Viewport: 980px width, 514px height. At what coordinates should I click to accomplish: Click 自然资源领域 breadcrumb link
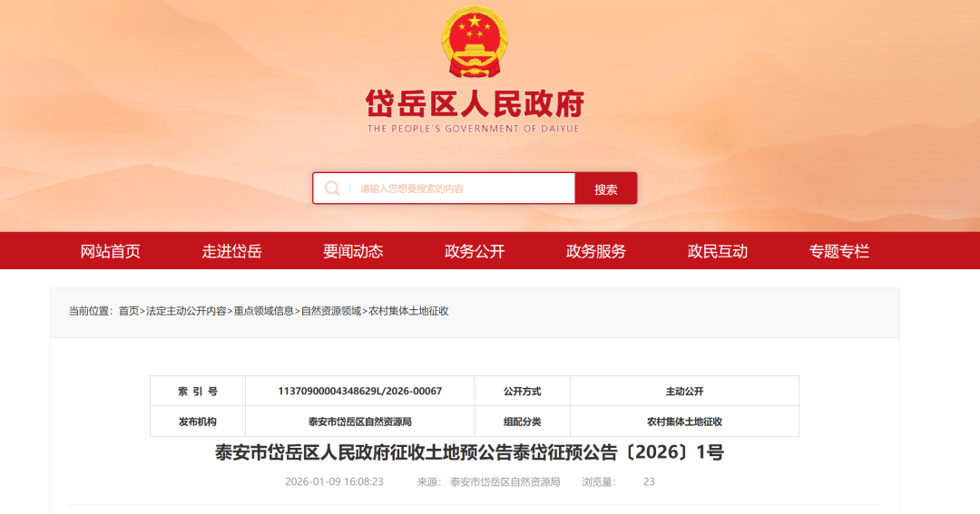point(331,311)
